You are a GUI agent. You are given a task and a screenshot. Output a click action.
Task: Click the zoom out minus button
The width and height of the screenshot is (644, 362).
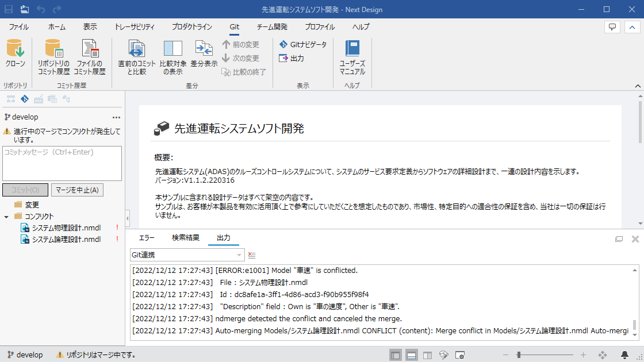click(x=505, y=355)
